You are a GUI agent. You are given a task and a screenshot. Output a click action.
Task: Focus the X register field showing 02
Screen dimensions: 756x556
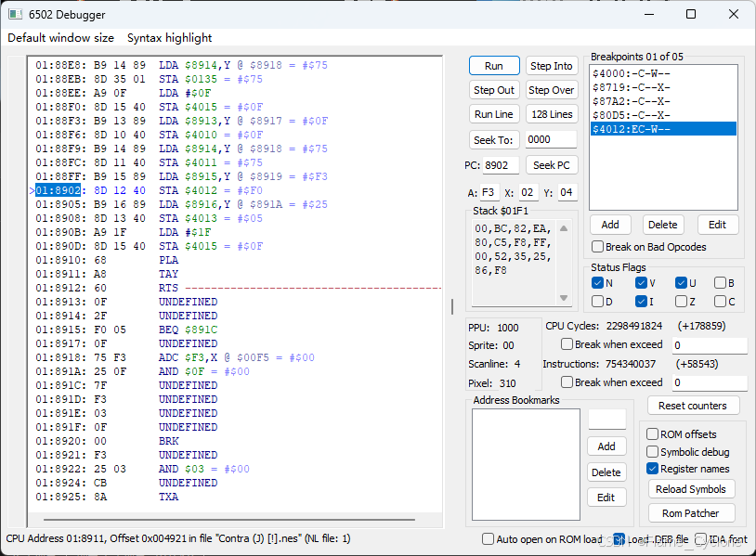click(x=528, y=192)
